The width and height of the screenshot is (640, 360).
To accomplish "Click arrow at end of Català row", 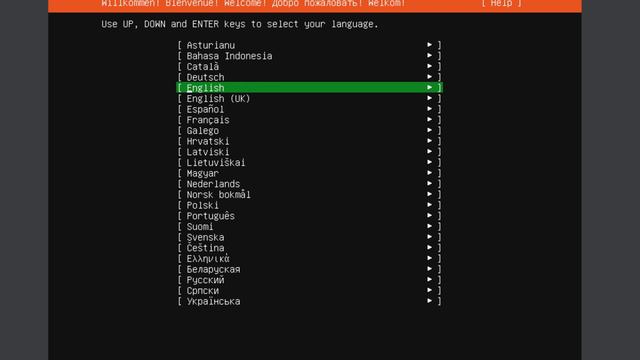I will point(429,66).
